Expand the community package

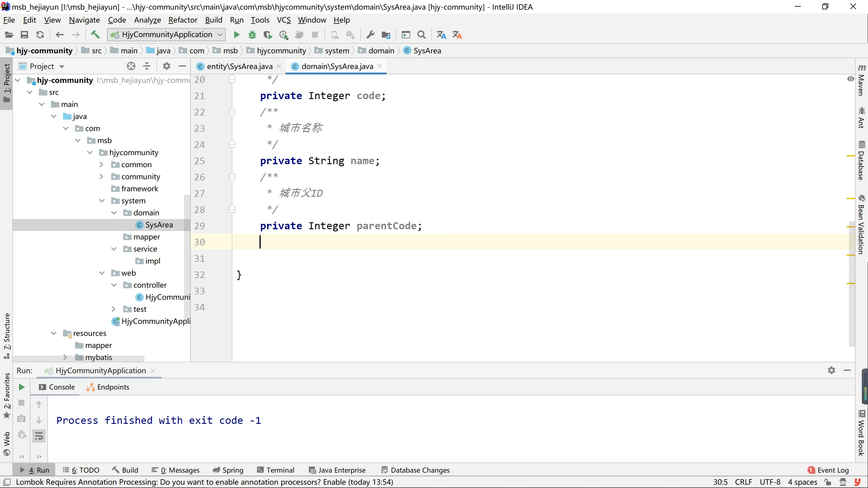pos(102,177)
